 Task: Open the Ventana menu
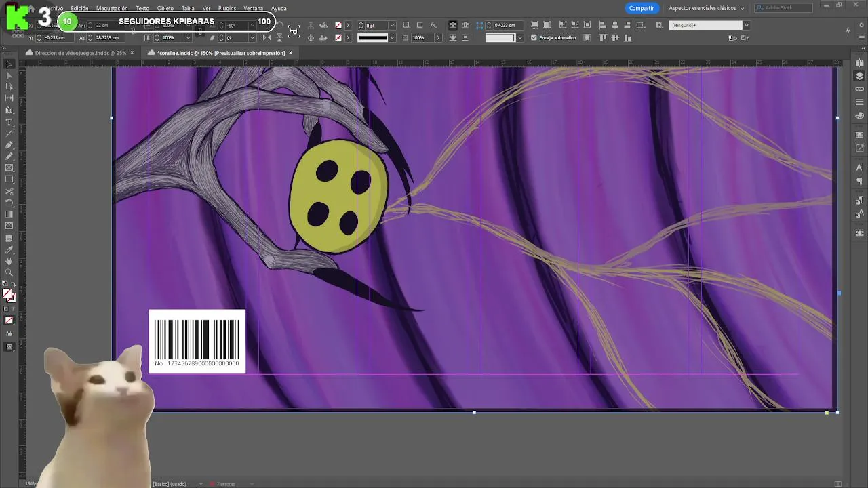(253, 8)
